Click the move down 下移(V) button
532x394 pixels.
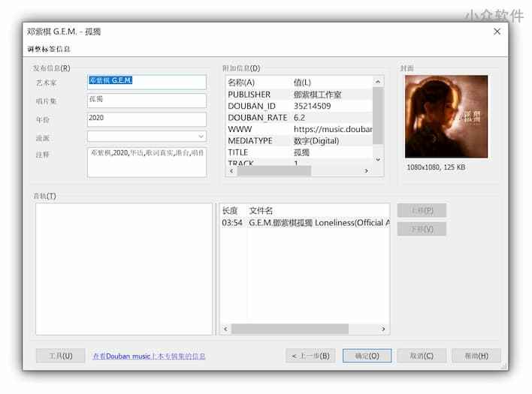(x=422, y=229)
